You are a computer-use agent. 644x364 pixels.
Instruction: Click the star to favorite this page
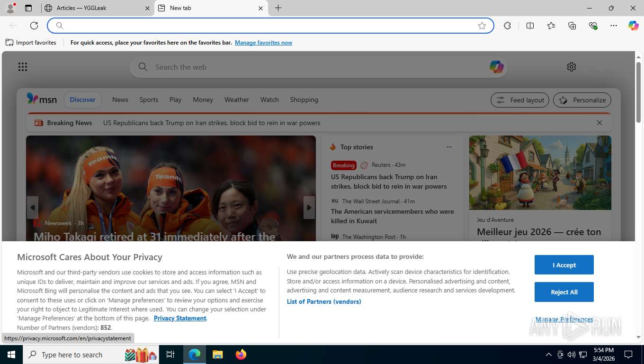pos(482,26)
